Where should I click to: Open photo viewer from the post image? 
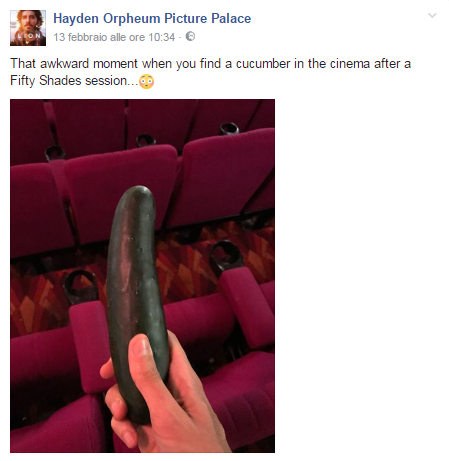pos(142,276)
